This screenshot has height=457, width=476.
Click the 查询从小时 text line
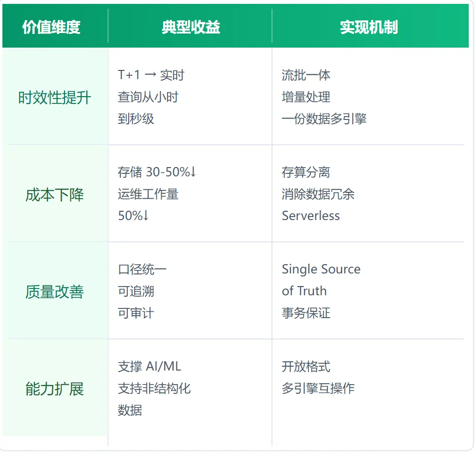148,97
